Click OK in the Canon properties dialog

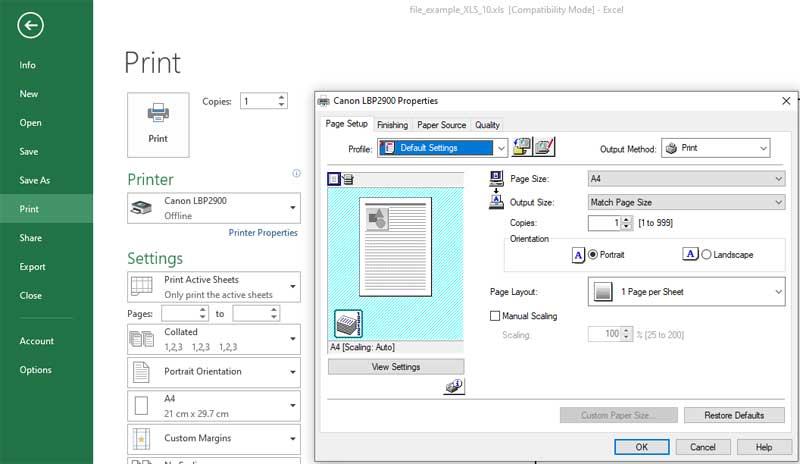click(642, 447)
